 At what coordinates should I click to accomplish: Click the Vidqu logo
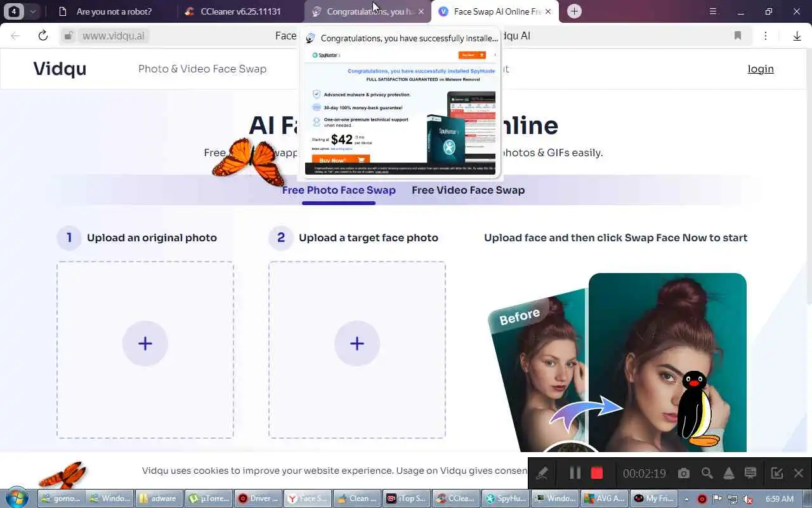[60, 69]
